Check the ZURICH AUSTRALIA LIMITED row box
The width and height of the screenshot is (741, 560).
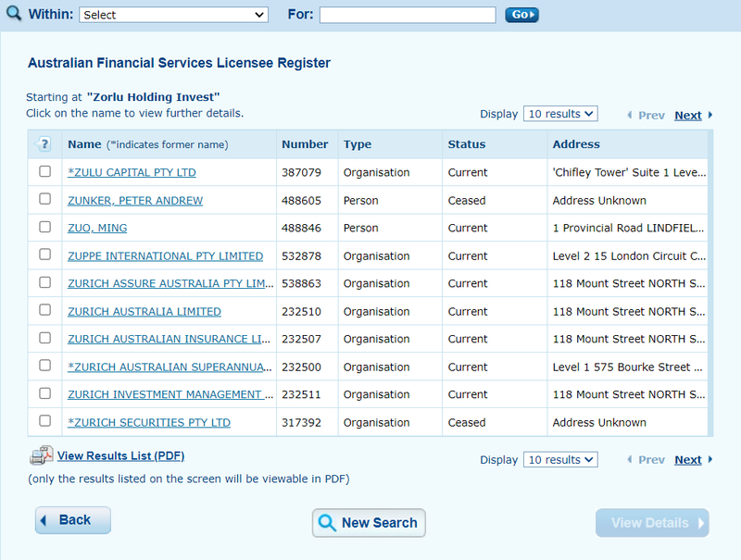tap(44, 310)
